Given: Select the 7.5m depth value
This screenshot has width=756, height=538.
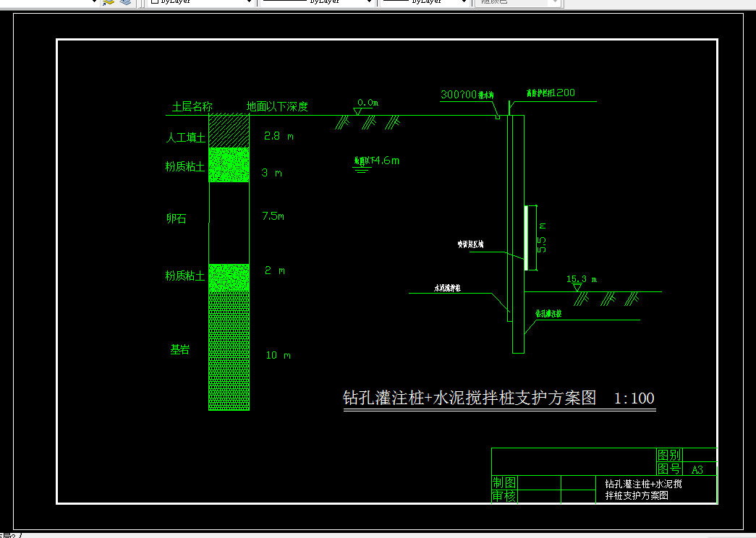Looking at the screenshot, I should point(273,216).
